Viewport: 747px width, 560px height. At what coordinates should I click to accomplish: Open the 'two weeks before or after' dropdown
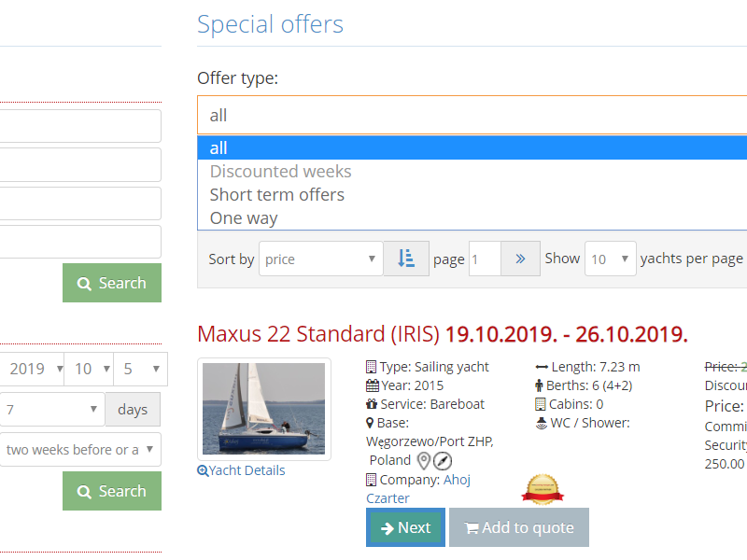point(79,450)
